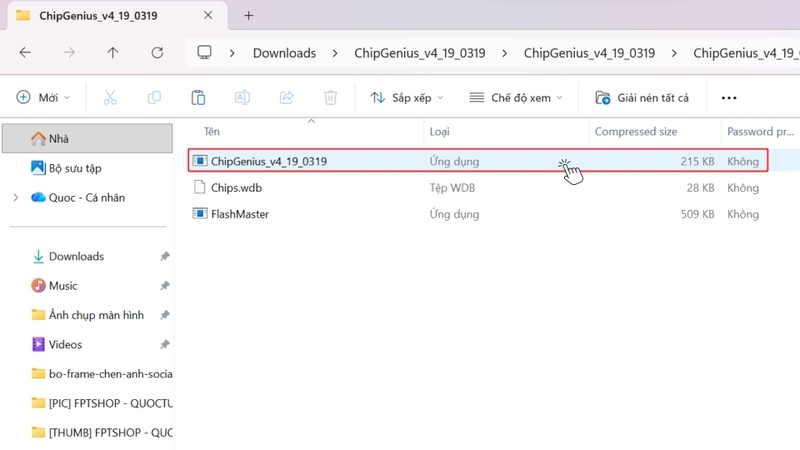Click the Cut scissors icon
This screenshot has width=800, height=450.
pos(110,97)
